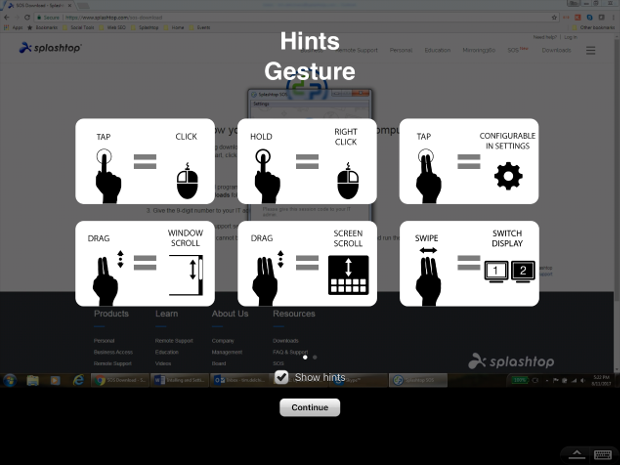The width and height of the screenshot is (620, 465).
Task: Click the gear icon in Configurable in Settings card
Action: pyautogui.click(x=508, y=178)
